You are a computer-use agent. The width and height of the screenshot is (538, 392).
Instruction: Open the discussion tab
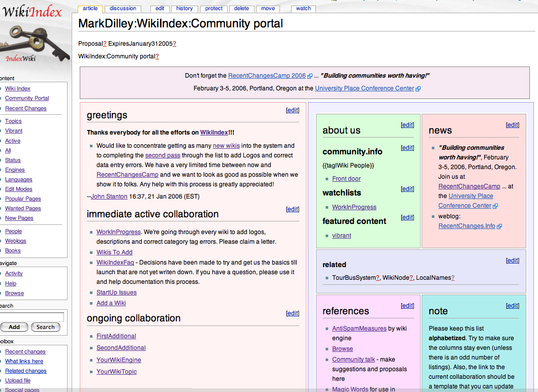click(123, 8)
